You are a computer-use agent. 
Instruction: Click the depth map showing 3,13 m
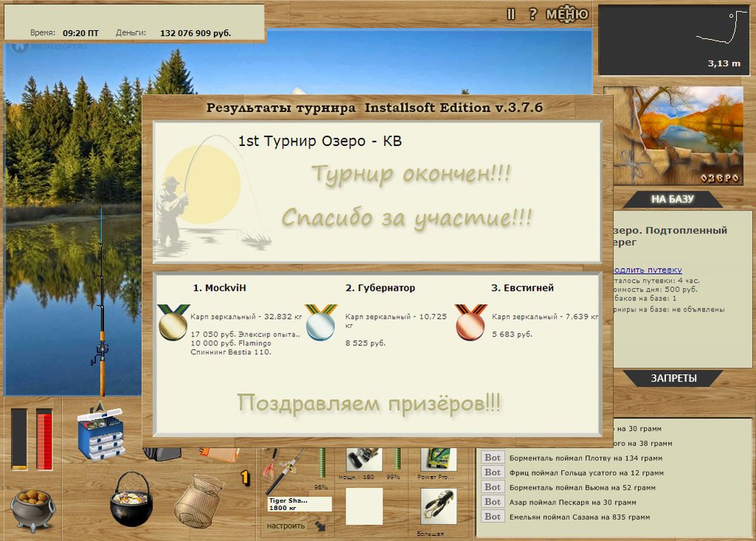pos(674,40)
